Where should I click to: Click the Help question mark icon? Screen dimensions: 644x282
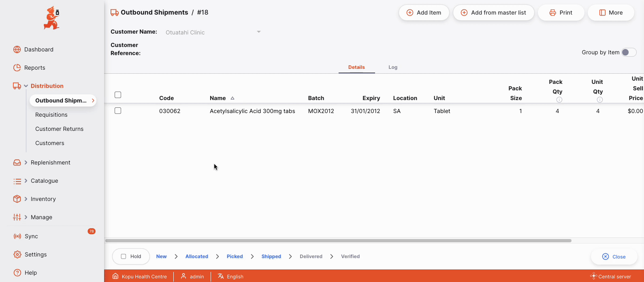tap(17, 273)
